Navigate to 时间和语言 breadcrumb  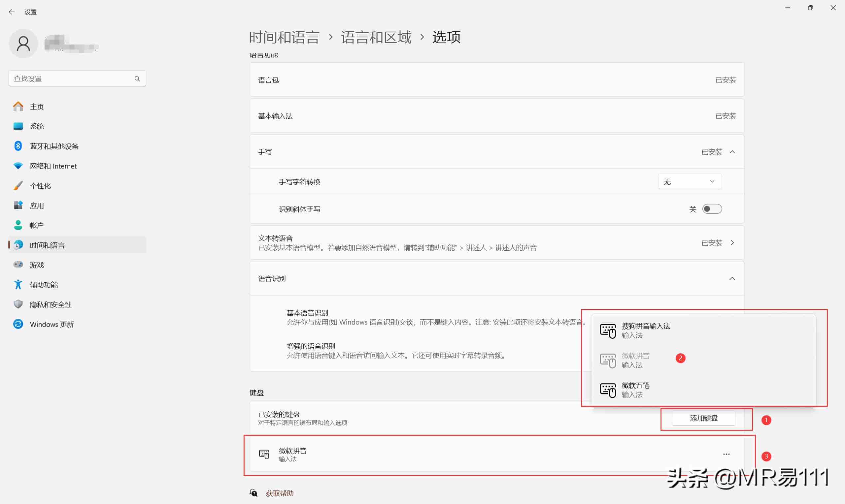pyautogui.click(x=284, y=37)
